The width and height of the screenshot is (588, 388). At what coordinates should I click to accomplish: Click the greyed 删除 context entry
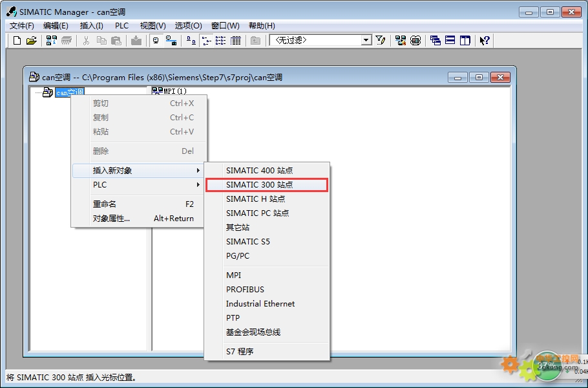tap(139, 151)
